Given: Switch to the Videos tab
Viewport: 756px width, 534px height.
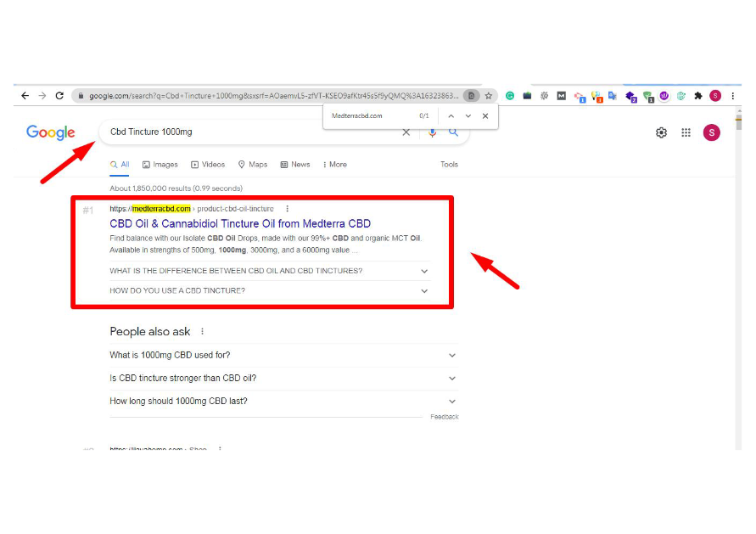Looking at the screenshot, I should (208, 165).
